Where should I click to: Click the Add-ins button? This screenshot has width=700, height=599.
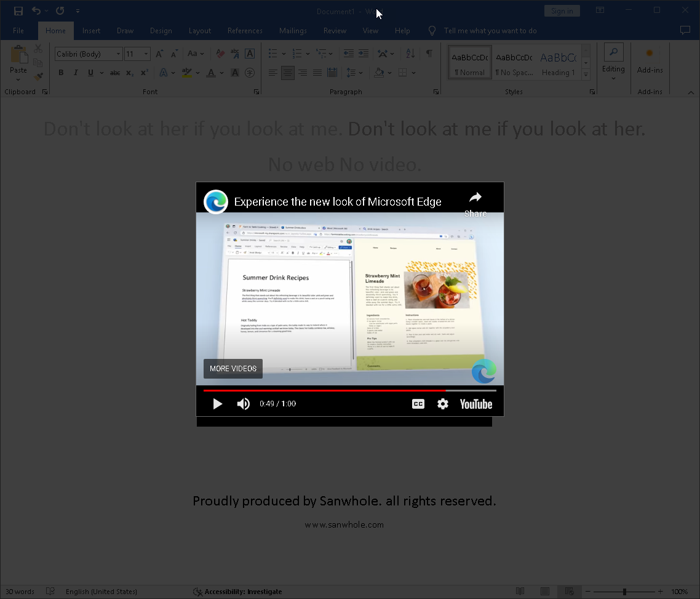click(x=650, y=61)
